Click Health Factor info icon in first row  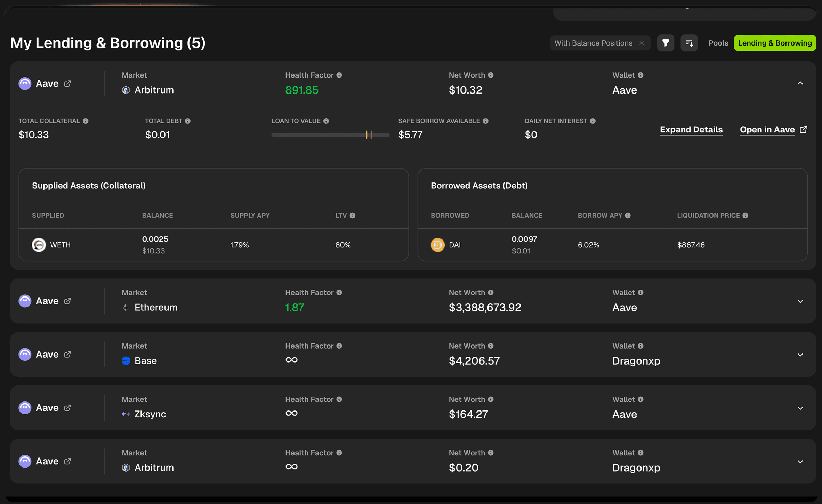pos(339,75)
